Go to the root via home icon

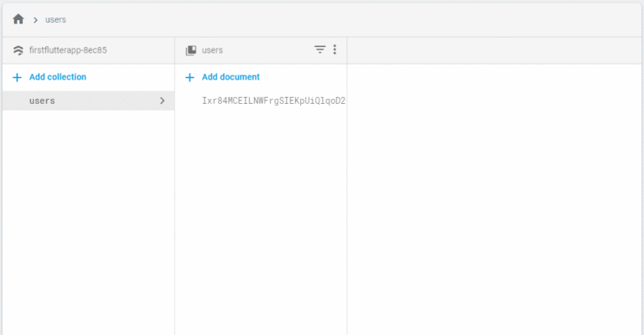tap(18, 19)
